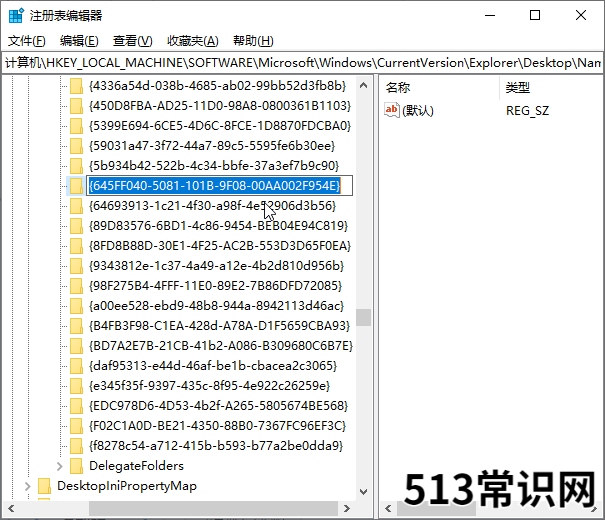Image resolution: width=605 pixels, height=520 pixels.
Task: Select key {f8278c54-a712-415b-b593-b77a2be0dda9}
Action: click(x=216, y=446)
